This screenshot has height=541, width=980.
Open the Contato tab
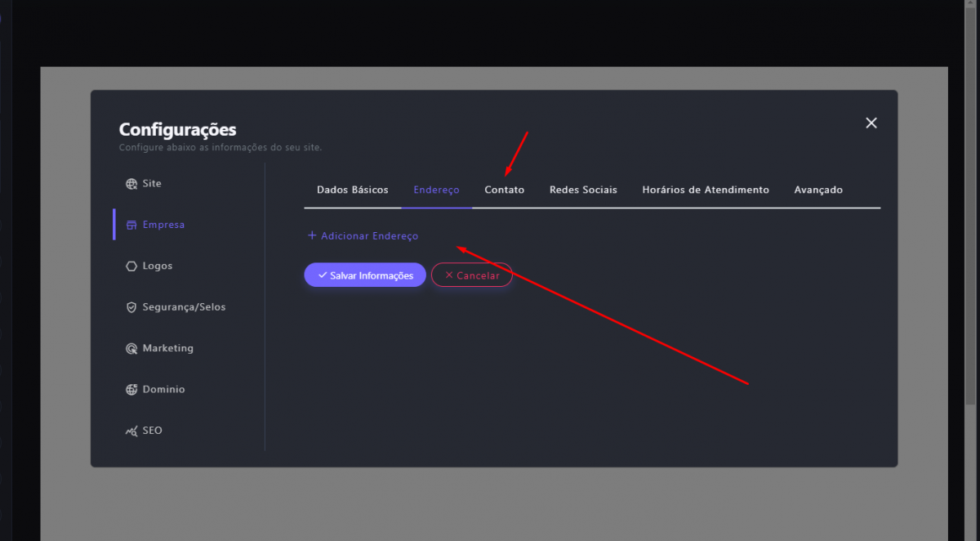coord(504,190)
